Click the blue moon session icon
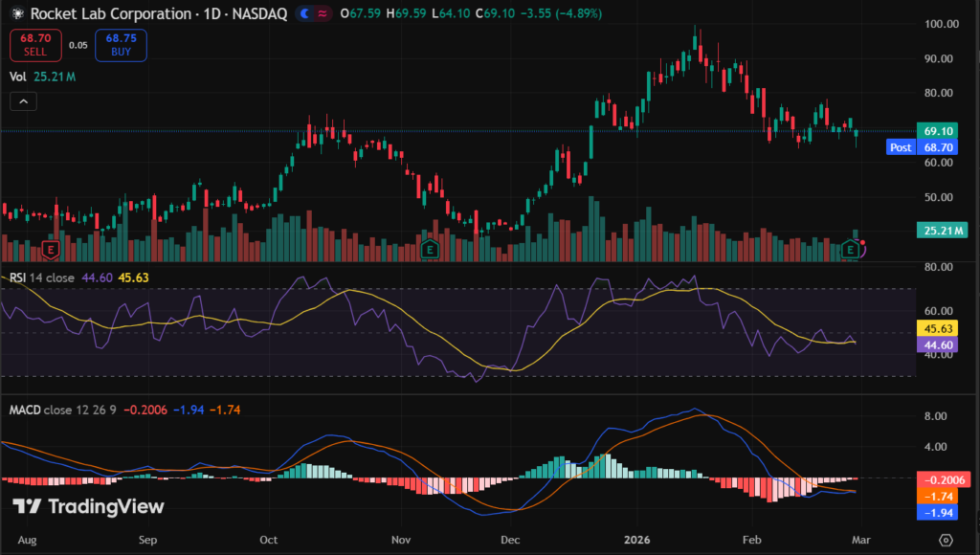Image resolution: width=980 pixels, height=555 pixels. click(304, 14)
